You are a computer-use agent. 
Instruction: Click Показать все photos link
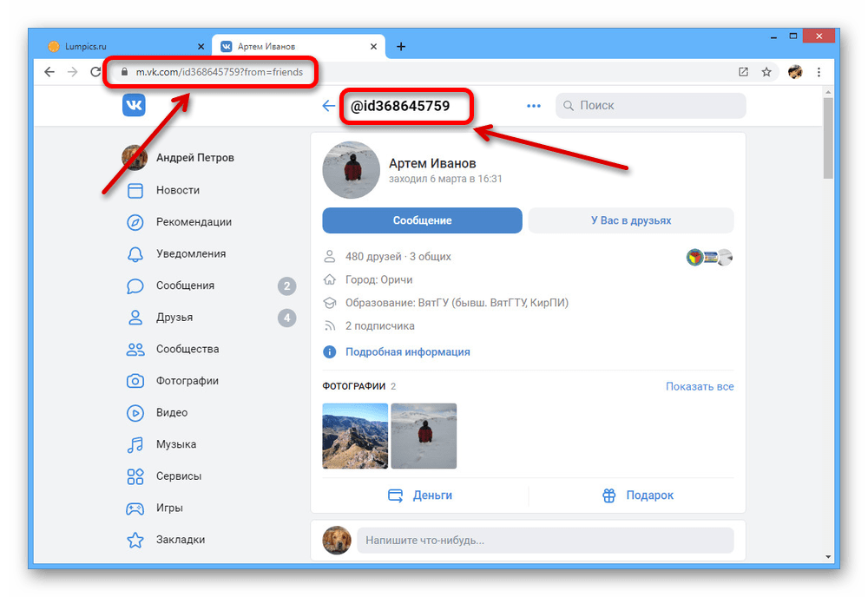700,386
